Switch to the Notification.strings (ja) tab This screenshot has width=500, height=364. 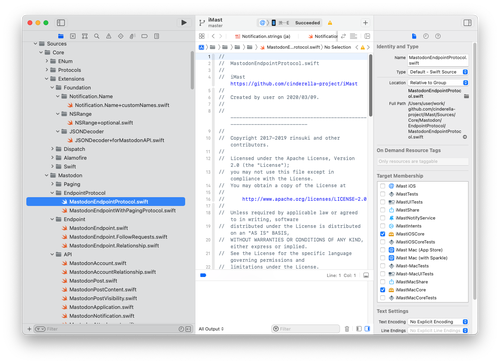[x=263, y=36]
